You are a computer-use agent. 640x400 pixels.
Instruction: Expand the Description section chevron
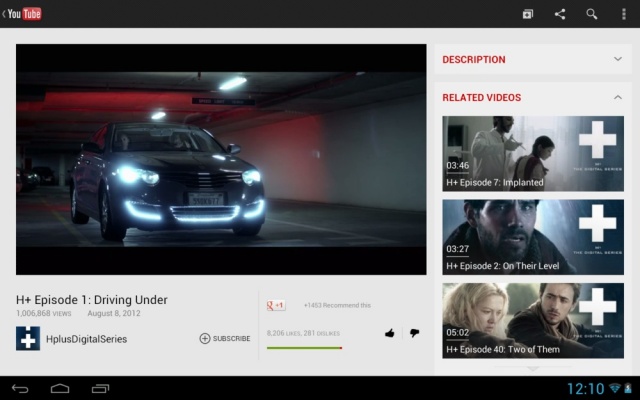618,59
